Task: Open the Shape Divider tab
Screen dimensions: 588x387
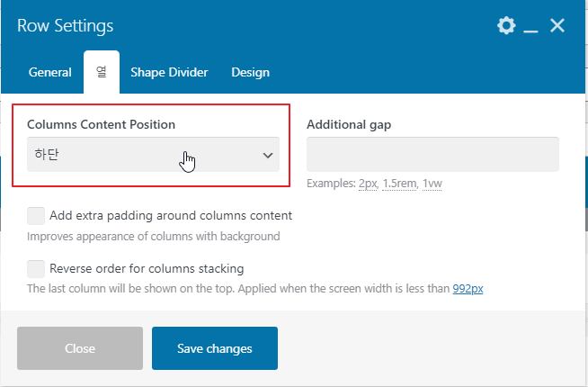Action: [169, 72]
